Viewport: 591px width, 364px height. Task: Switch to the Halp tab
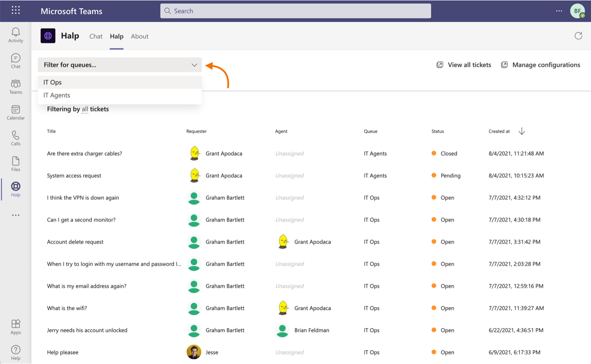[x=117, y=36]
